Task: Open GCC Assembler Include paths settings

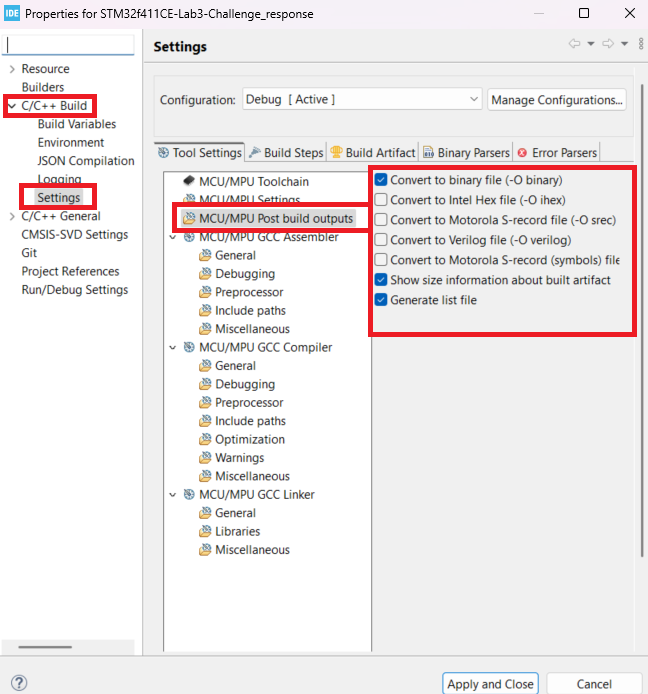Action: [x=249, y=311]
